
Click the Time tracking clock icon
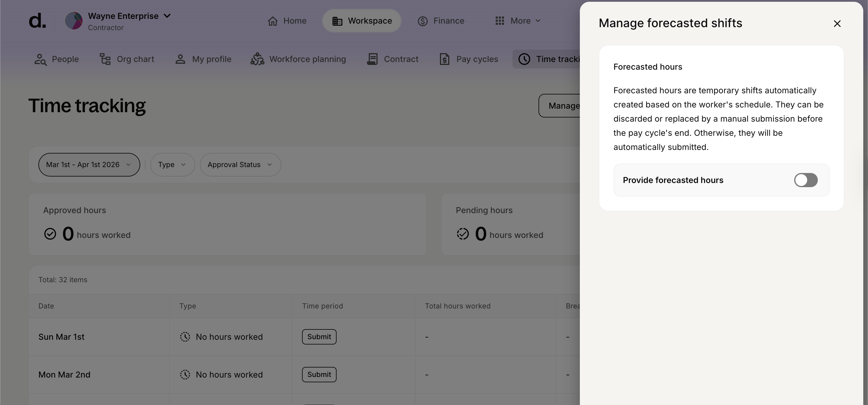524,59
